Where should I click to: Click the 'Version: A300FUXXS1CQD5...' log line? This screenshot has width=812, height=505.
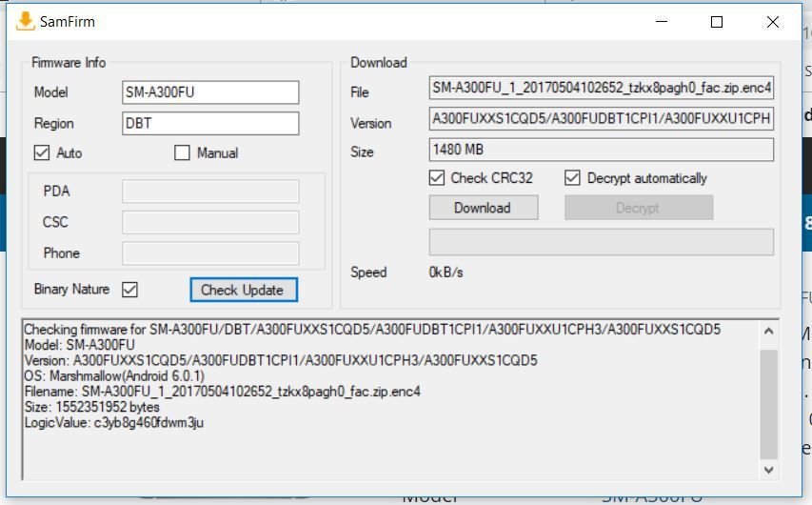[x=281, y=360]
